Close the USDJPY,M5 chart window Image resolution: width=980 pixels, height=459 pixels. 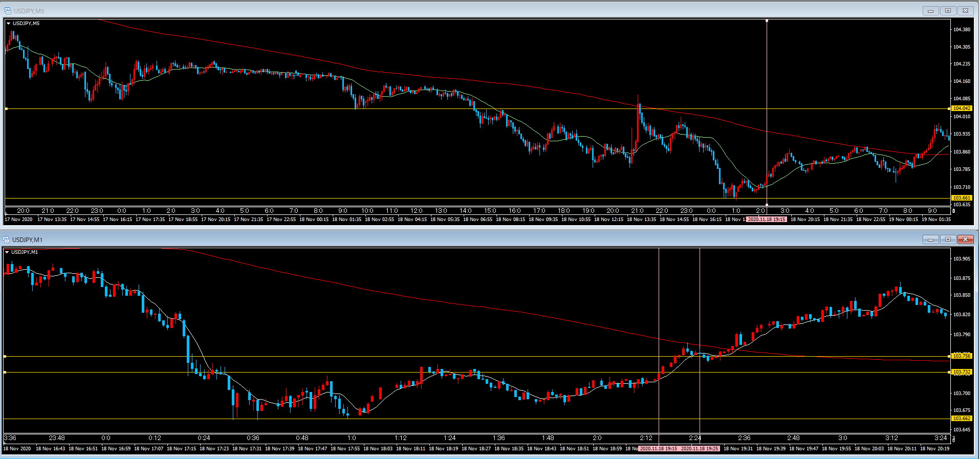[965, 11]
